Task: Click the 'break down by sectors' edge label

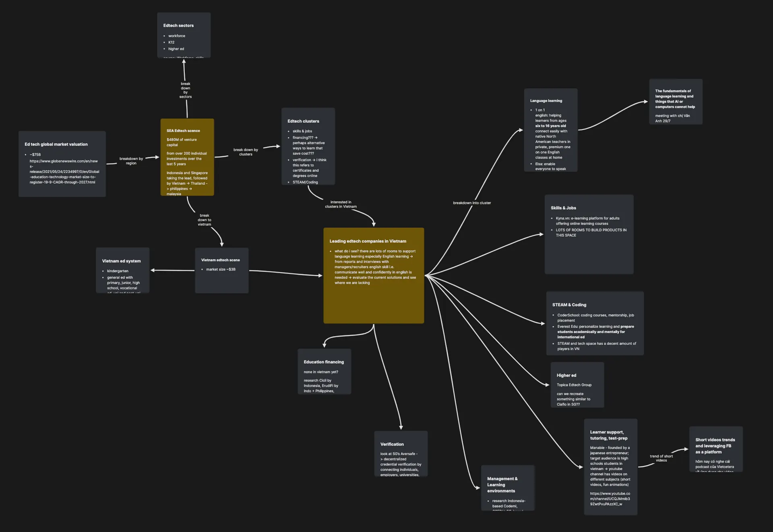Action: pyautogui.click(x=185, y=90)
